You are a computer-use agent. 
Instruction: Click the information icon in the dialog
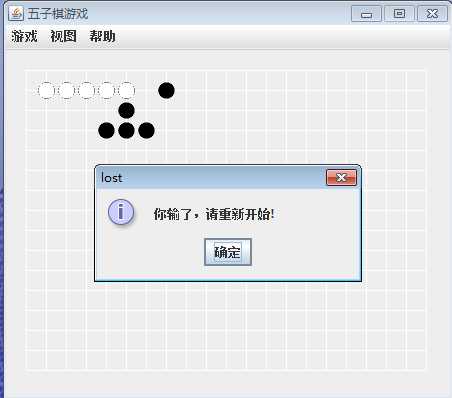pos(121,212)
